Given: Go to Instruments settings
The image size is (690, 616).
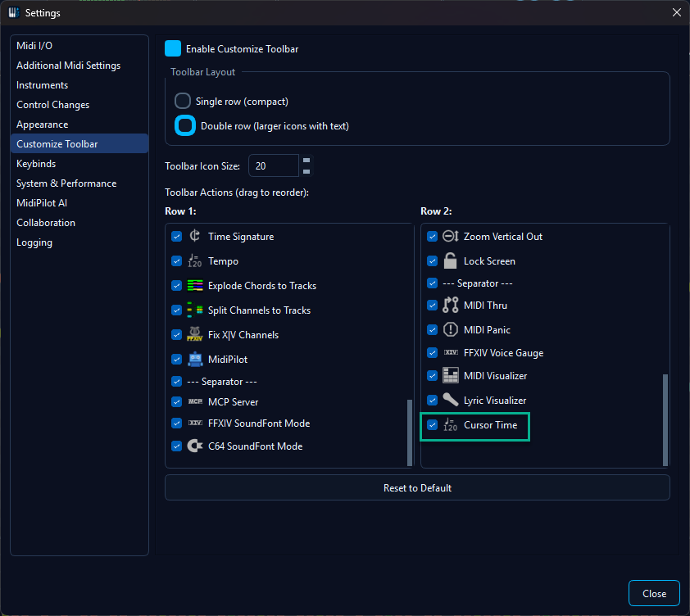Looking at the screenshot, I should [79, 85].
